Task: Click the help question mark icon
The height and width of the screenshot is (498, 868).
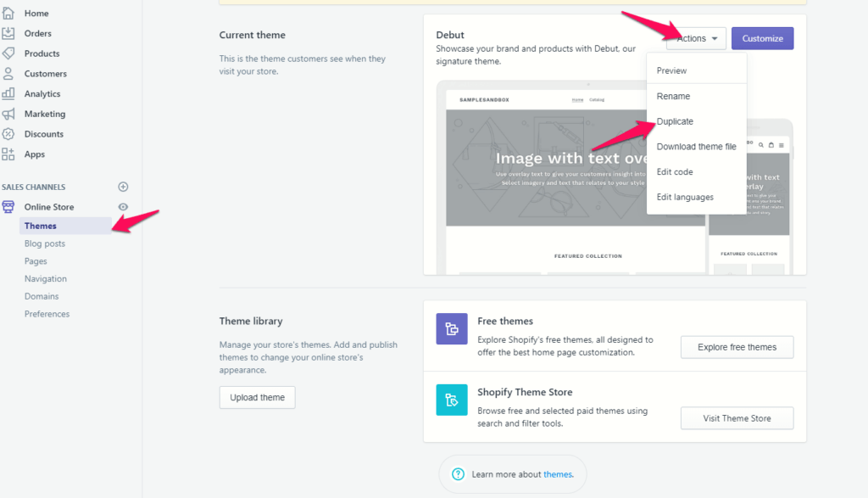Action: coord(458,474)
